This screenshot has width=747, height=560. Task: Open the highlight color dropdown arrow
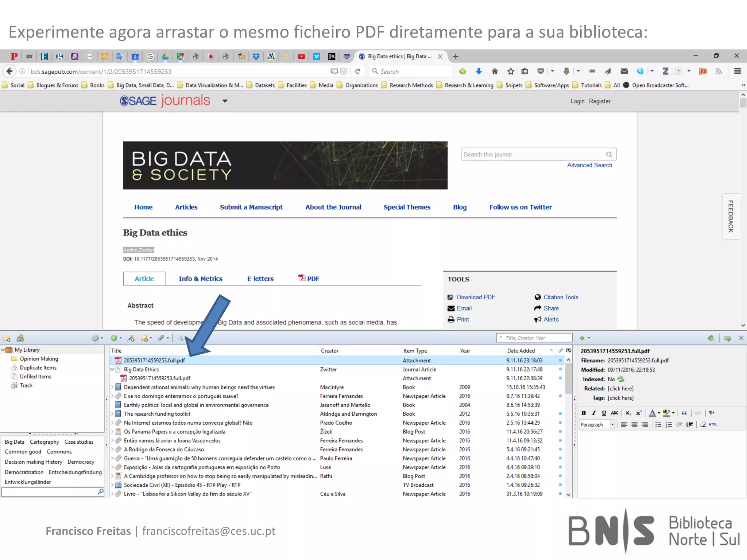pyautogui.click(x=673, y=413)
